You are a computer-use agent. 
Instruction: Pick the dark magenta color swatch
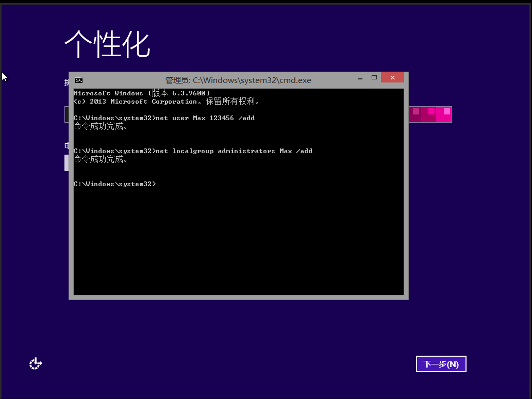click(x=415, y=114)
